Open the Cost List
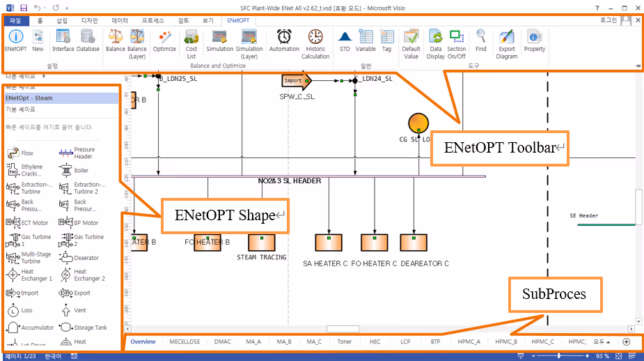 [191, 44]
